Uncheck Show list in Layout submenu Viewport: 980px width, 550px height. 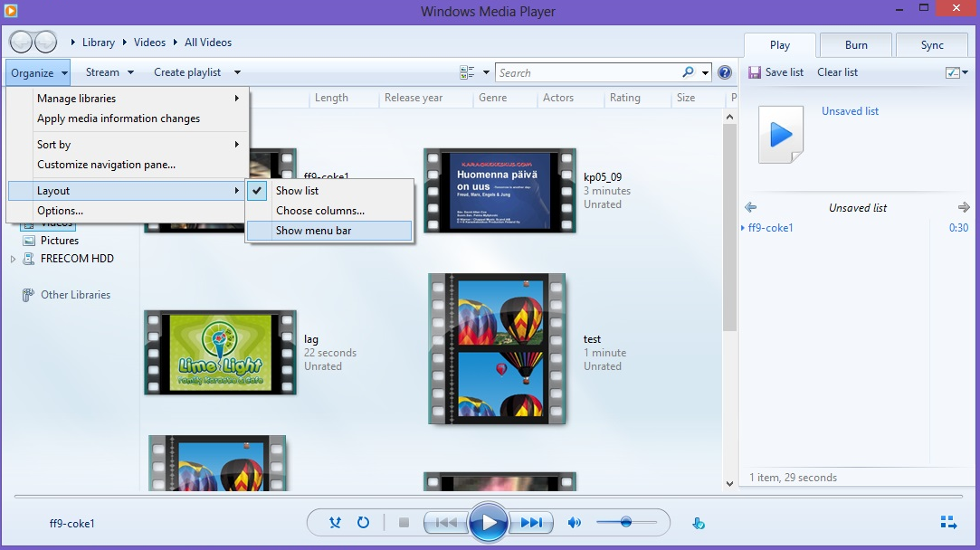297,191
